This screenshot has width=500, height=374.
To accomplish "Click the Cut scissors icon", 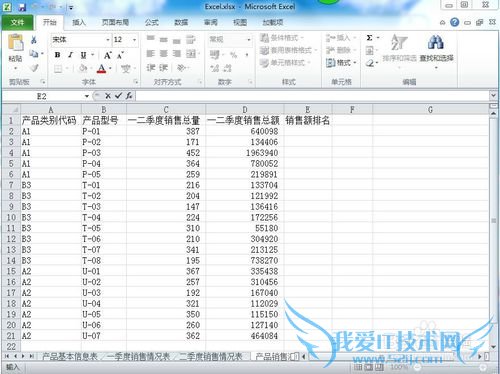I will tap(34, 40).
